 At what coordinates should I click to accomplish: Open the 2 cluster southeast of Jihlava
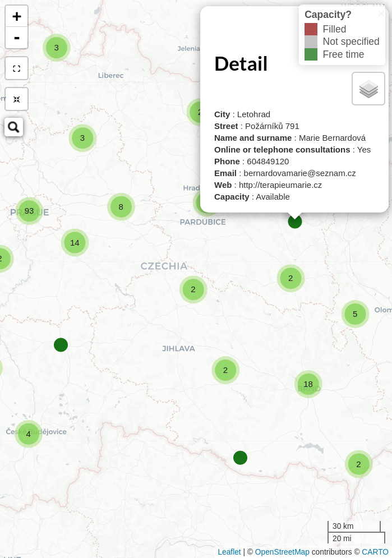click(225, 370)
